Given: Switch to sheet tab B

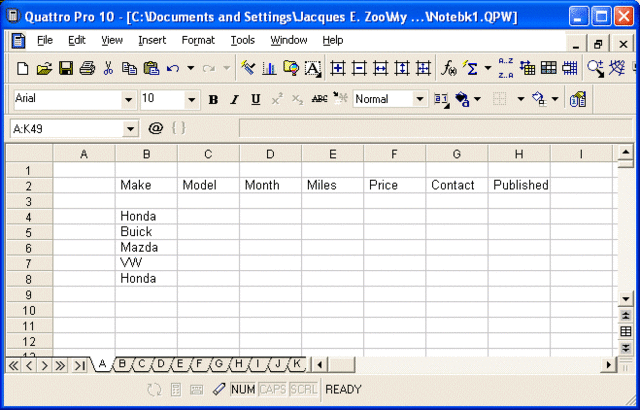Looking at the screenshot, I should (x=122, y=364).
